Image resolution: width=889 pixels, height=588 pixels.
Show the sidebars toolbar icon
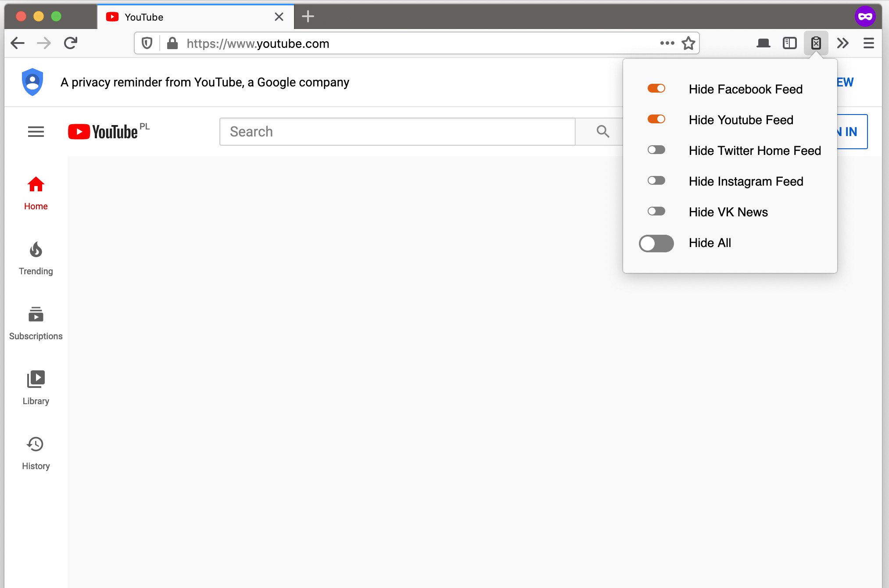(789, 43)
